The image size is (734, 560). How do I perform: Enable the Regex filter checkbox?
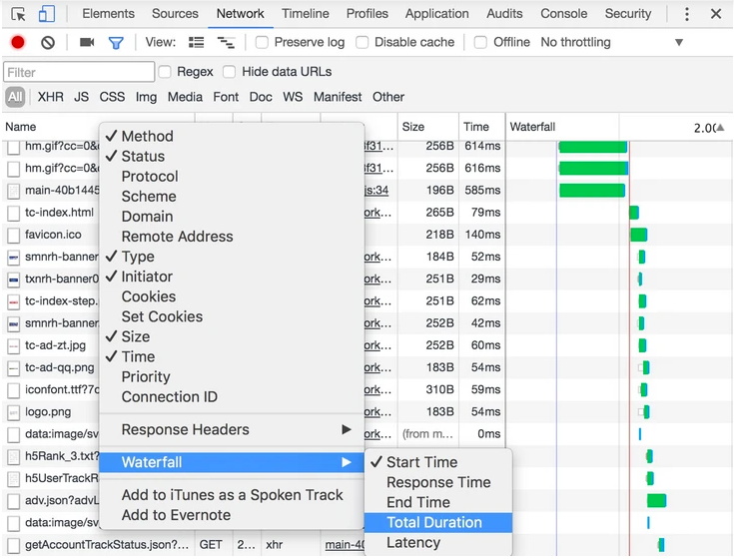tap(165, 72)
